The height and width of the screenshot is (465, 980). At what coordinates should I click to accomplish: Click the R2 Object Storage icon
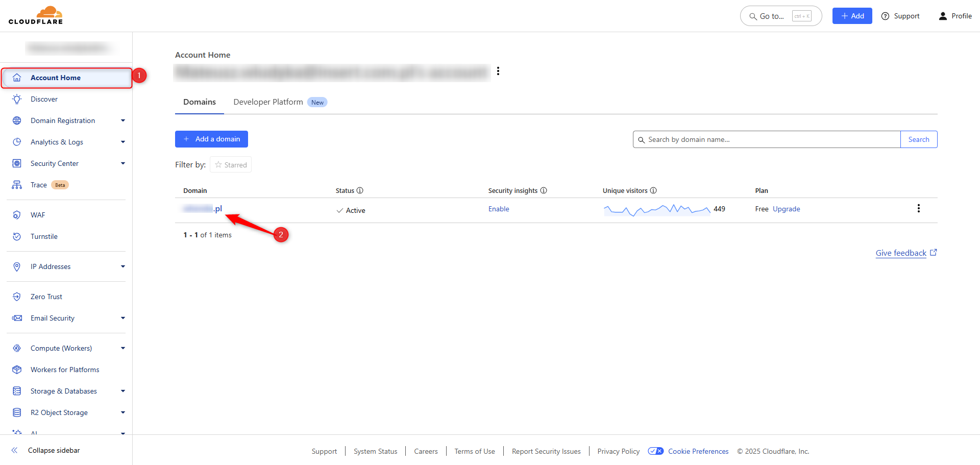coord(17,412)
